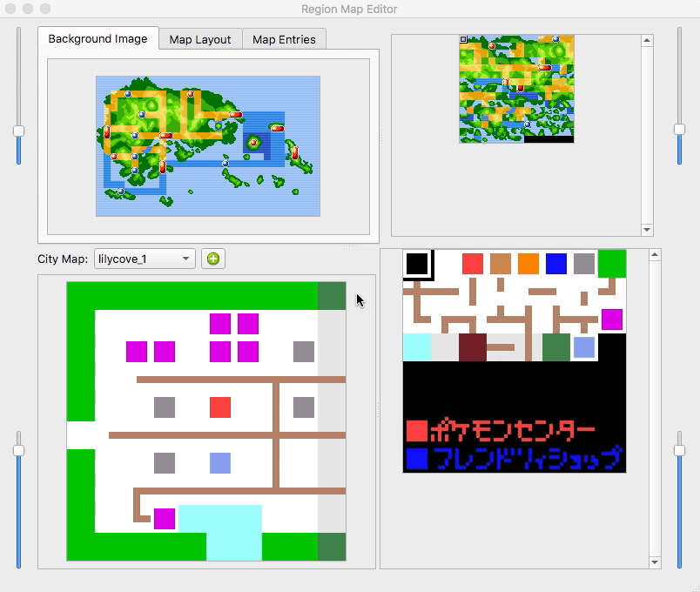Adjust the region map zoom slider at top left
This screenshot has width=700, height=592.
(x=19, y=131)
